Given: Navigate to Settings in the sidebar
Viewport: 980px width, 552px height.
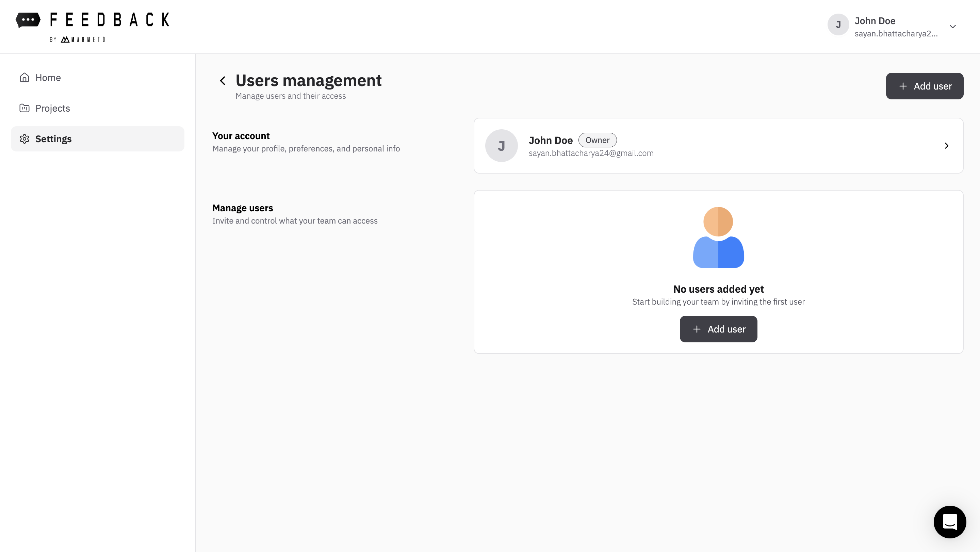Looking at the screenshot, I should click(x=53, y=139).
